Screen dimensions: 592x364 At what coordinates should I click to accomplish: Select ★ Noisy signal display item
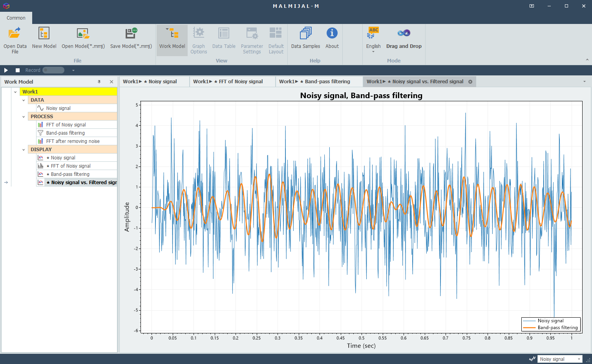tap(77, 158)
